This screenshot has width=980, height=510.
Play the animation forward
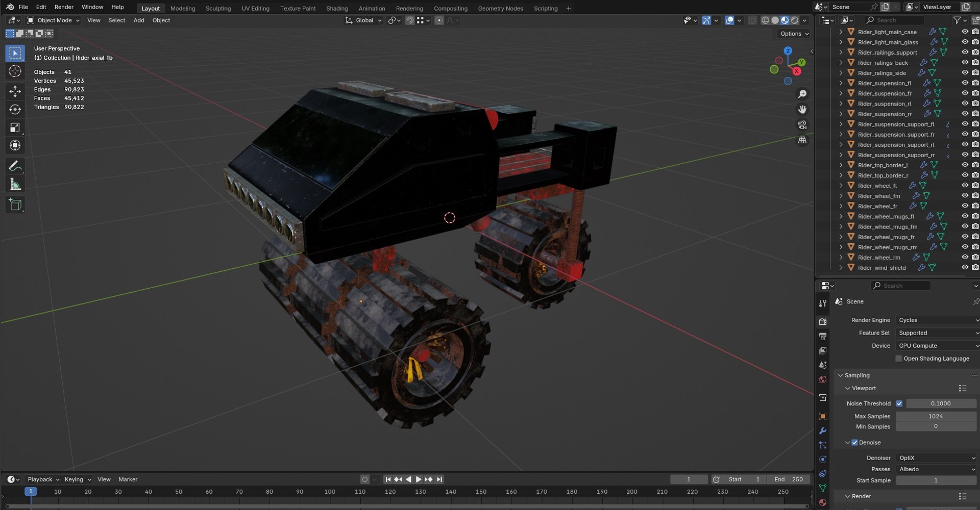point(419,479)
